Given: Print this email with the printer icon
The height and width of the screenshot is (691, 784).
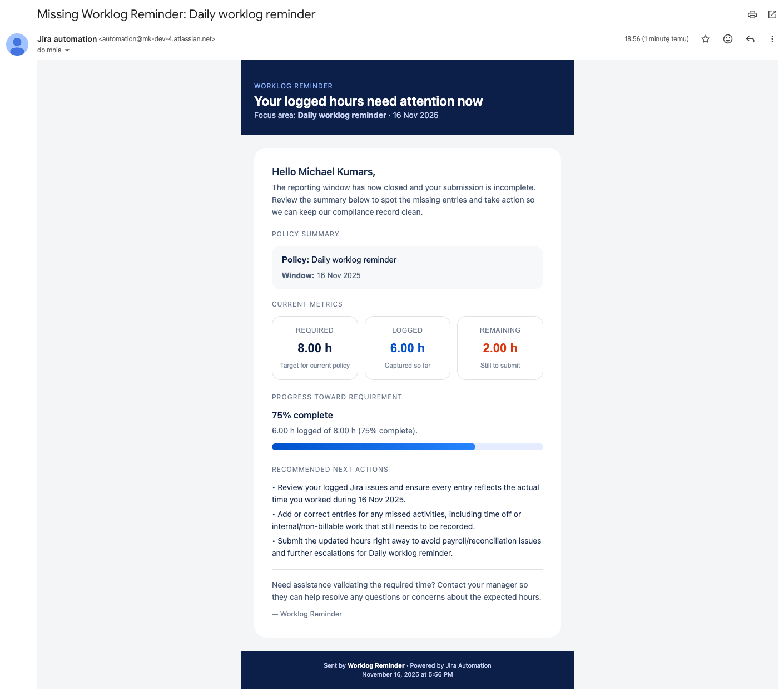Looking at the screenshot, I should [x=752, y=14].
